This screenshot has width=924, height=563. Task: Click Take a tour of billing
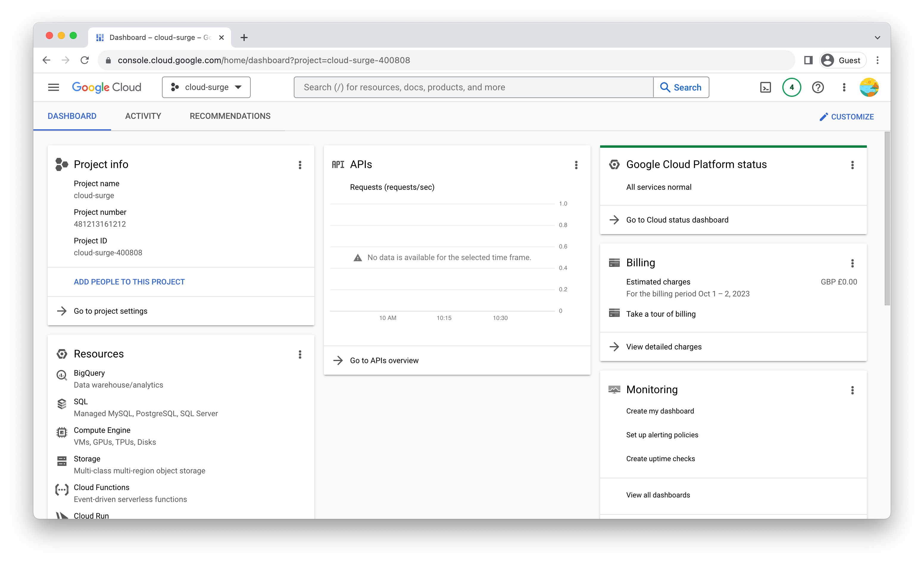(x=661, y=314)
